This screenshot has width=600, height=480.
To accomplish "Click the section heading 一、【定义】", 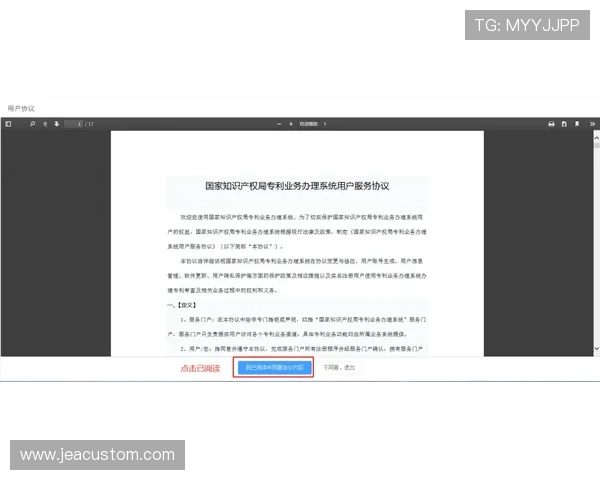I will [182, 305].
